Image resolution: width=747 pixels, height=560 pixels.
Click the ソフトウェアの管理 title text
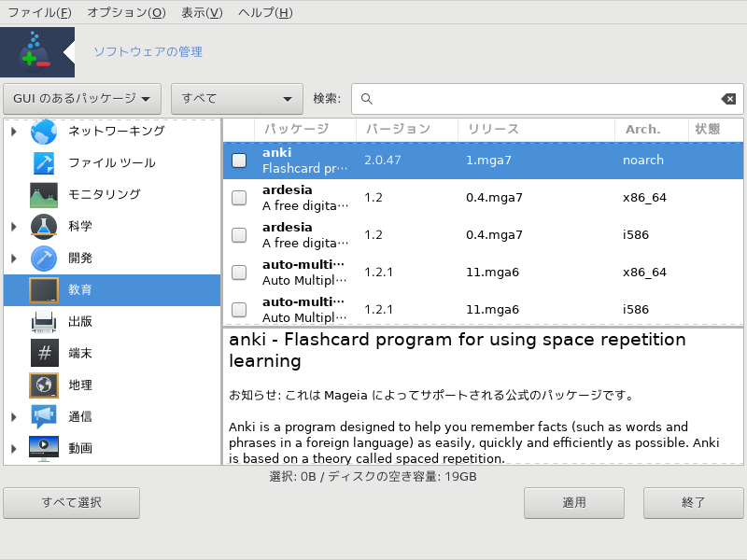click(x=148, y=52)
